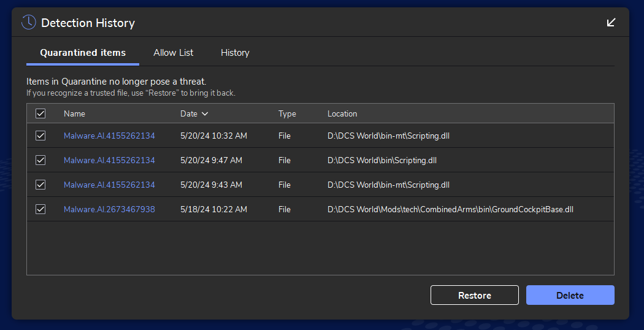Toggle the Date column sort arrow
Image resolution: width=644 pixels, height=330 pixels.
point(205,114)
